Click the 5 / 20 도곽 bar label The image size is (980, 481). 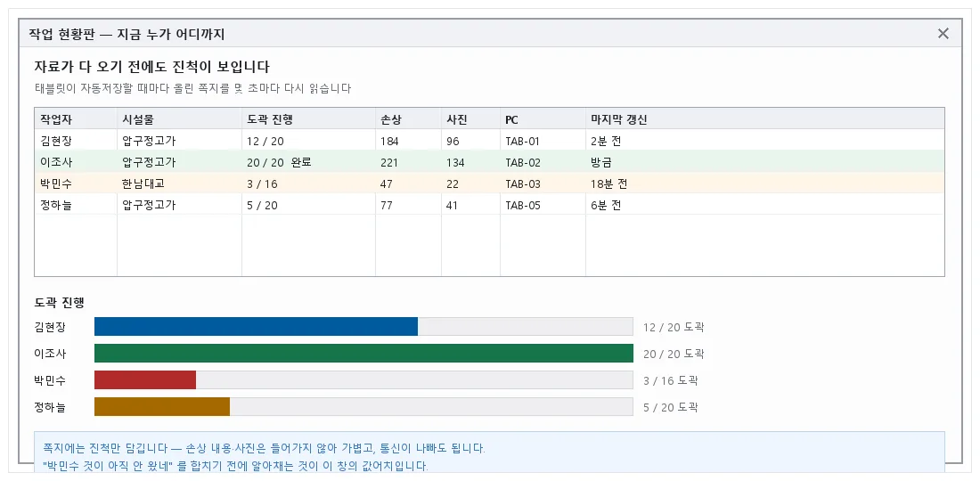(670, 408)
